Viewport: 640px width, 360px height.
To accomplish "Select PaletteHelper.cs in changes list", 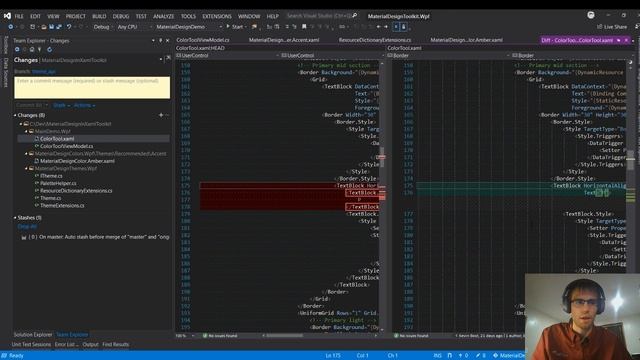I will point(58,183).
